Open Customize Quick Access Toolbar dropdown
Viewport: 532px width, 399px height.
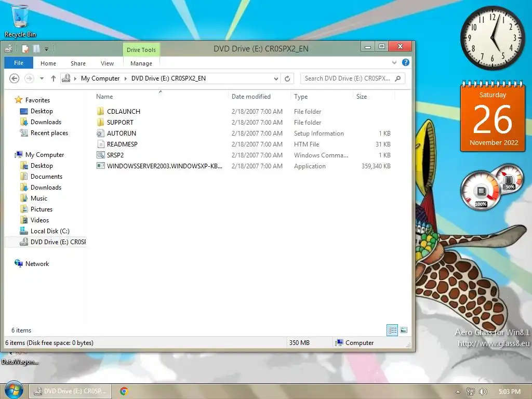click(x=46, y=49)
